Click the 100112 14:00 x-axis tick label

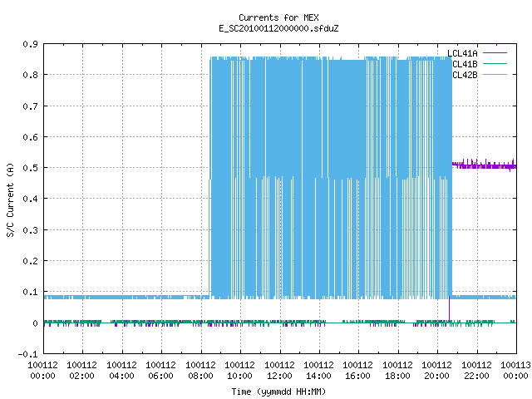(x=318, y=371)
